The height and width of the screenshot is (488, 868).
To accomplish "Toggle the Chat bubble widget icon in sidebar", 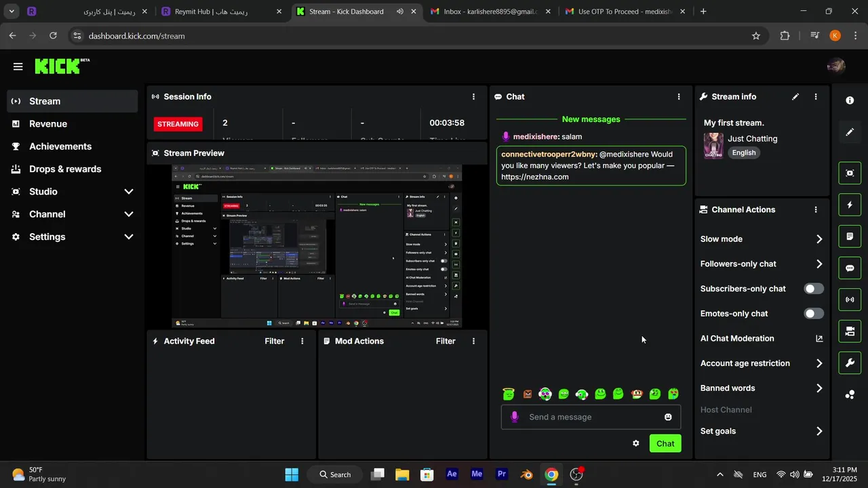I will (850, 268).
